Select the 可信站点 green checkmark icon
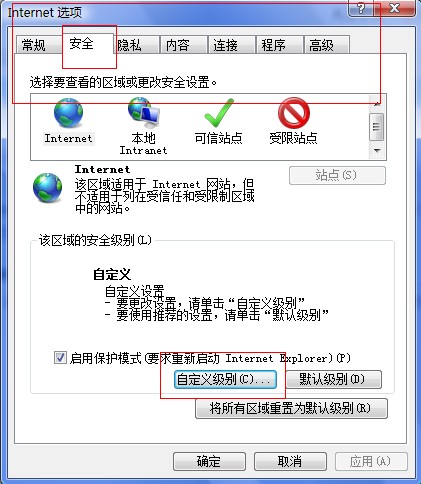 point(219,113)
